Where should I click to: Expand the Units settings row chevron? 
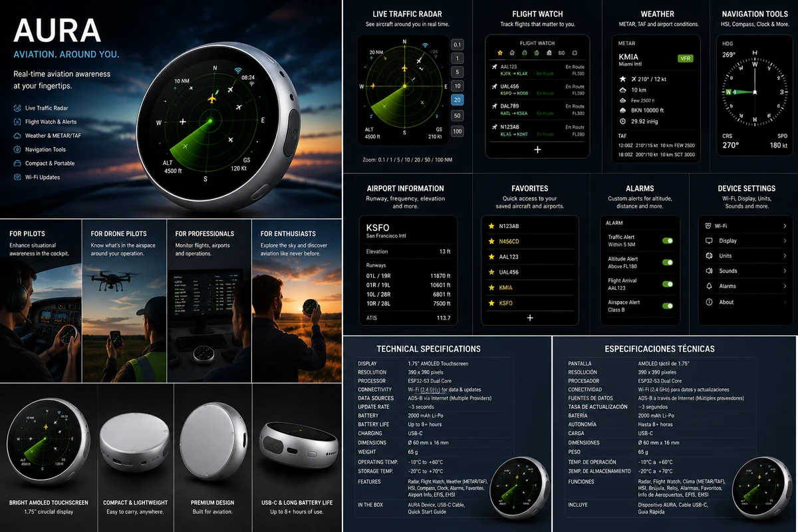pyautogui.click(x=785, y=256)
